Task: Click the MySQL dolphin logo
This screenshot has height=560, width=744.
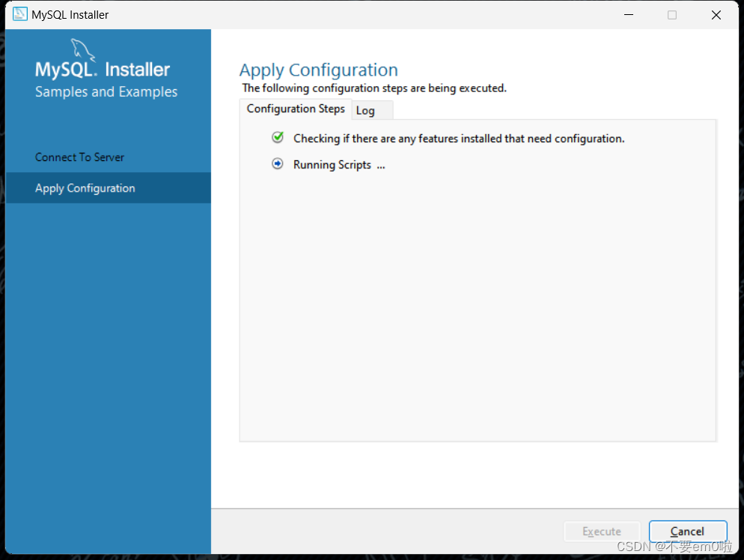Action: pyautogui.click(x=83, y=50)
